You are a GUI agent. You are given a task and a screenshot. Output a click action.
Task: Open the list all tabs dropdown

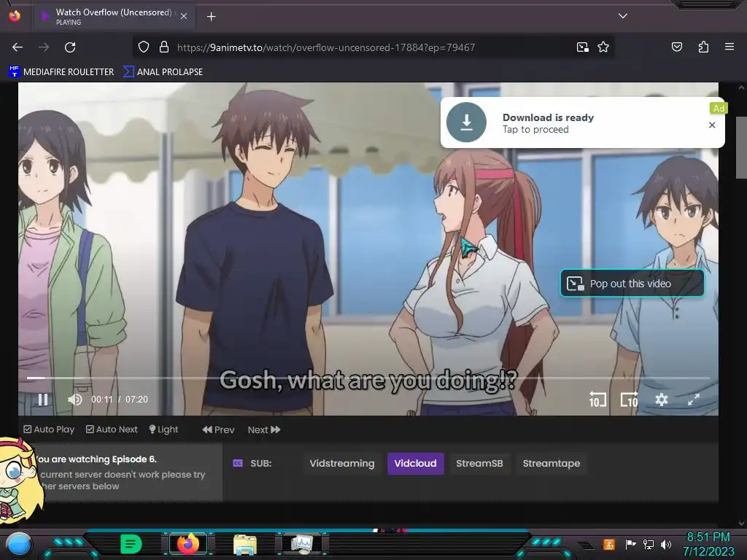623,16
